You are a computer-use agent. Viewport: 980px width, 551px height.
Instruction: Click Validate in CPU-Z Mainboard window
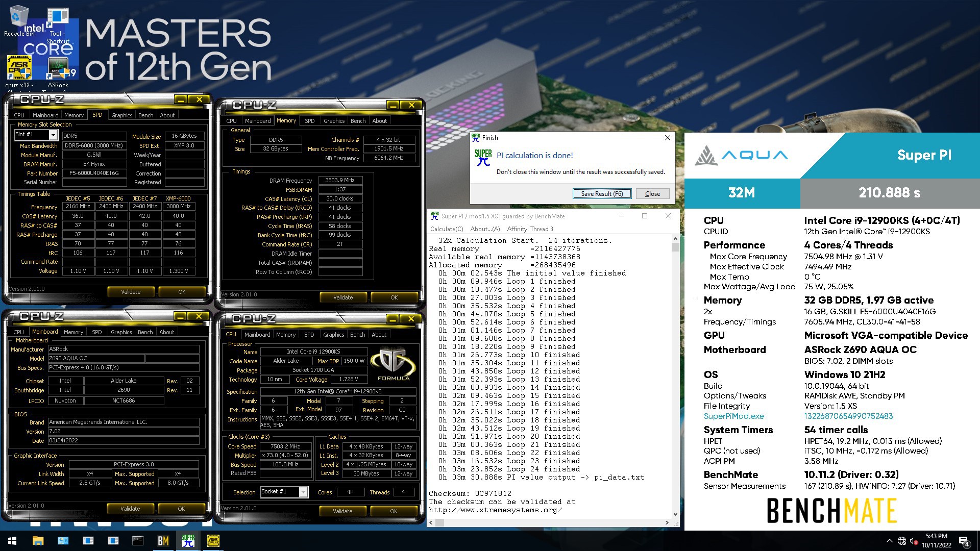tap(130, 509)
